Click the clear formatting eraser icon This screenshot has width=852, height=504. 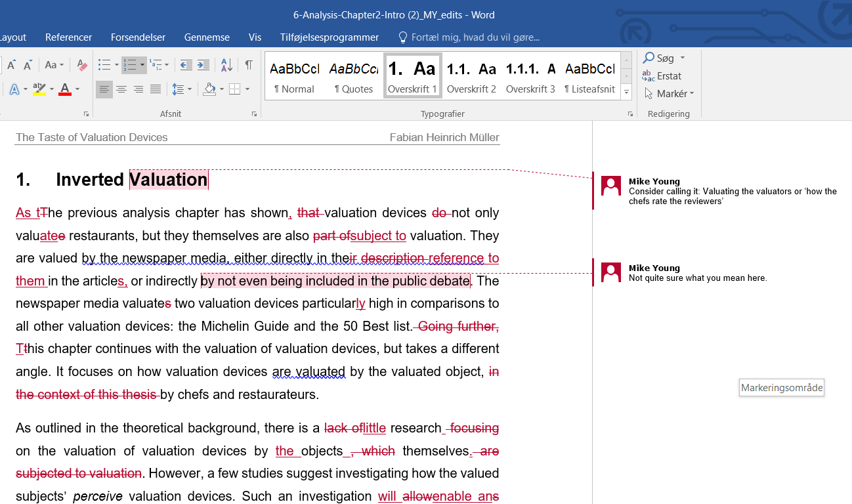82,65
